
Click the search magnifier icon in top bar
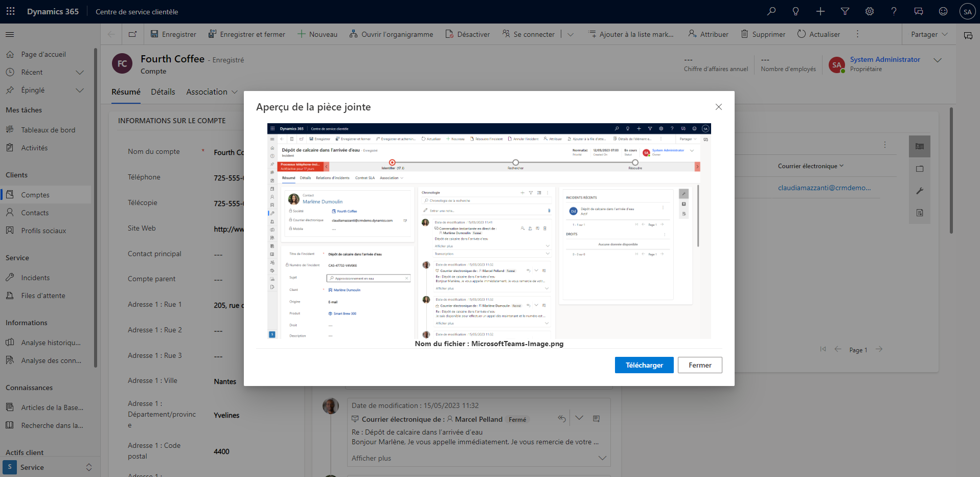(x=771, y=11)
